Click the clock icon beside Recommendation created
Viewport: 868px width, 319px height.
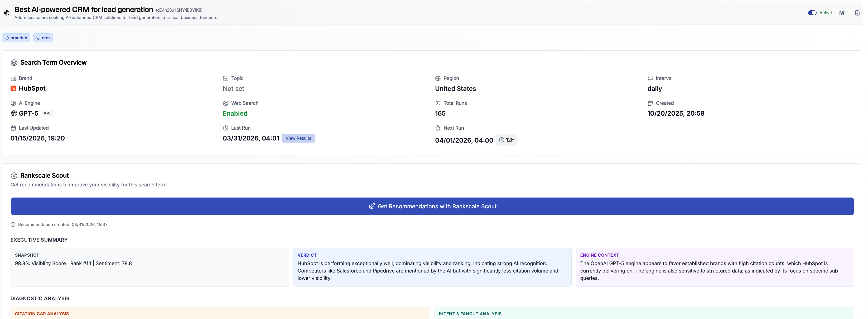click(x=13, y=224)
